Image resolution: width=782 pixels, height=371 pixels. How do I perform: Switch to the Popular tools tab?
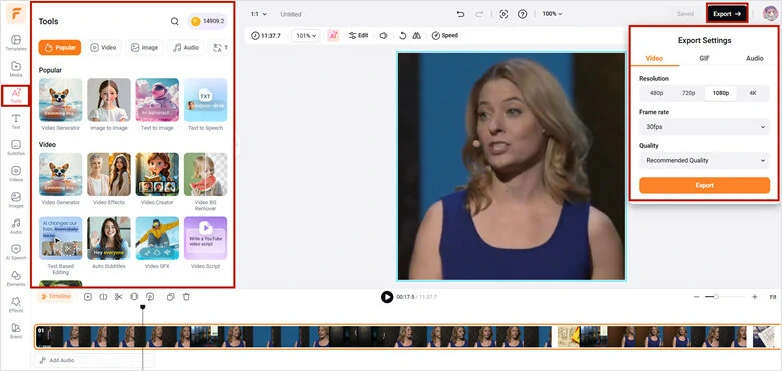[60, 47]
